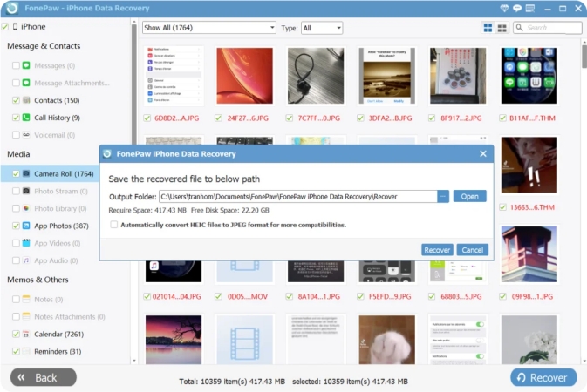The height and width of the screenshot is (392, 587).
Task: Click the Photo Stream icon
Action: 26,191
